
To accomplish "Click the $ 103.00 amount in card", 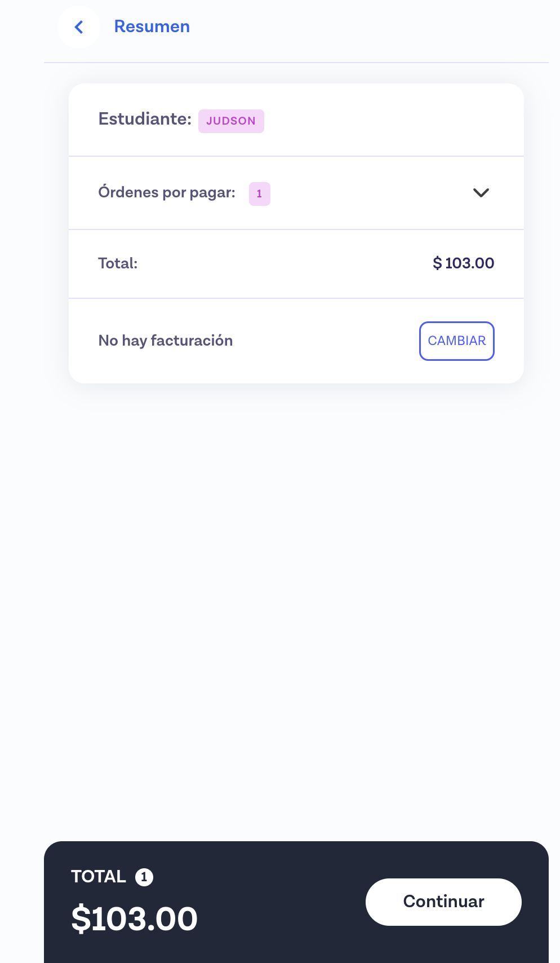I will pyautogui.click(x=469, y=263).
